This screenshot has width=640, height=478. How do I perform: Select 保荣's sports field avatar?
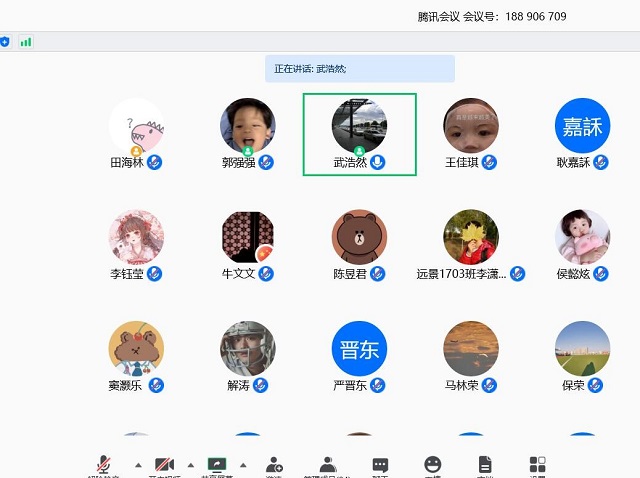click(582, 349)
